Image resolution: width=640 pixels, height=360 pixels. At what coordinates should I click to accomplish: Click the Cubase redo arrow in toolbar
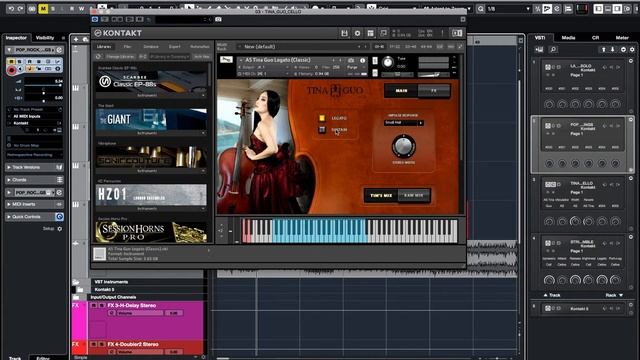click(x=20, y=9)
